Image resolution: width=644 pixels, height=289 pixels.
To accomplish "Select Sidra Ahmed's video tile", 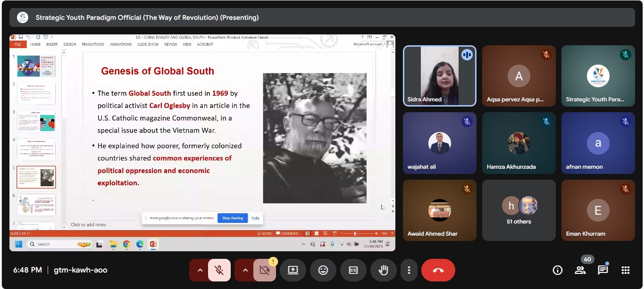I will (439, 75).
